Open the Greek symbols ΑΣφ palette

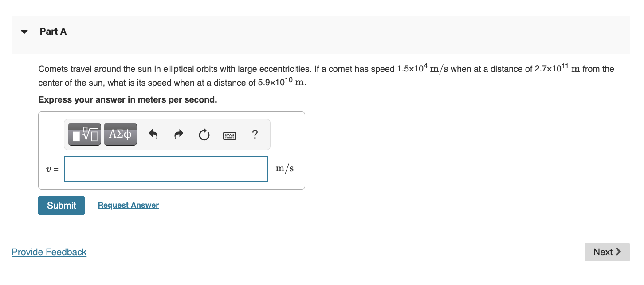(x=120, y=134)
